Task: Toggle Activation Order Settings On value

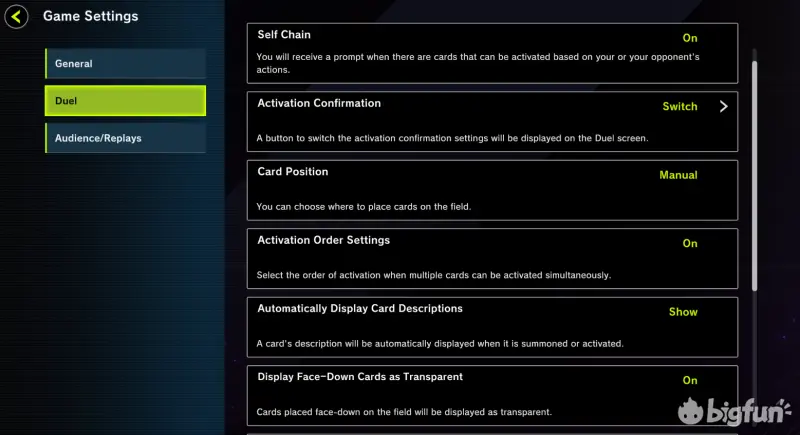Action: click(689, 243)
